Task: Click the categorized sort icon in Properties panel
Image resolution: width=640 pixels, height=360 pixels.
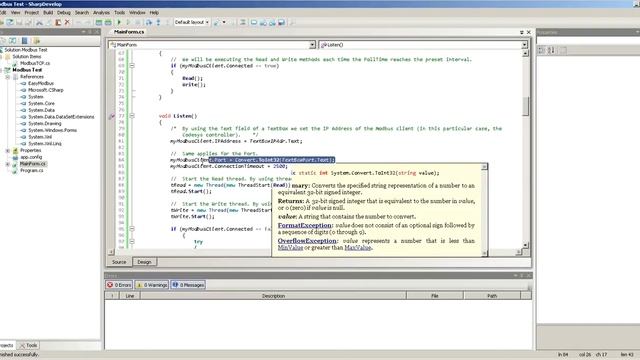Action: tap(542, 50)
